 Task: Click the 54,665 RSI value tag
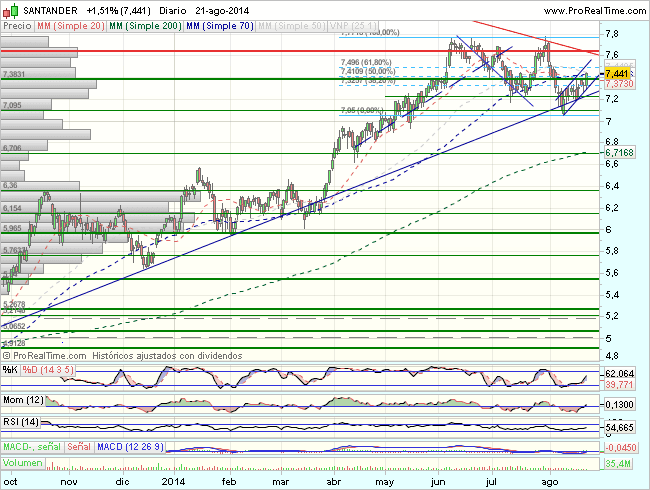click(619, 427)
